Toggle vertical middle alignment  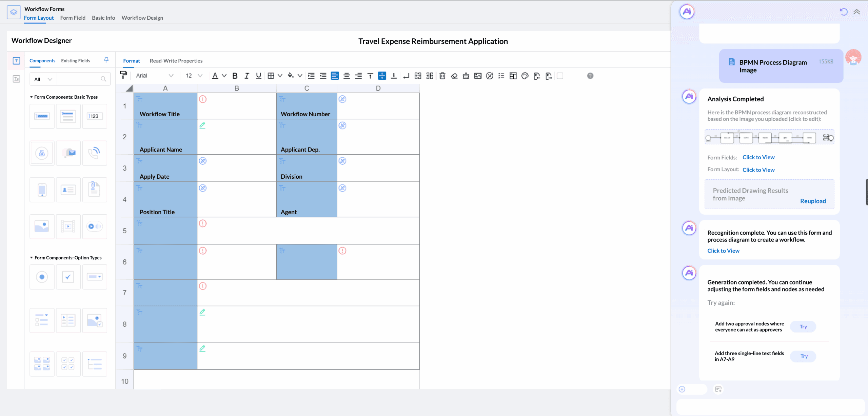(382, 76)
